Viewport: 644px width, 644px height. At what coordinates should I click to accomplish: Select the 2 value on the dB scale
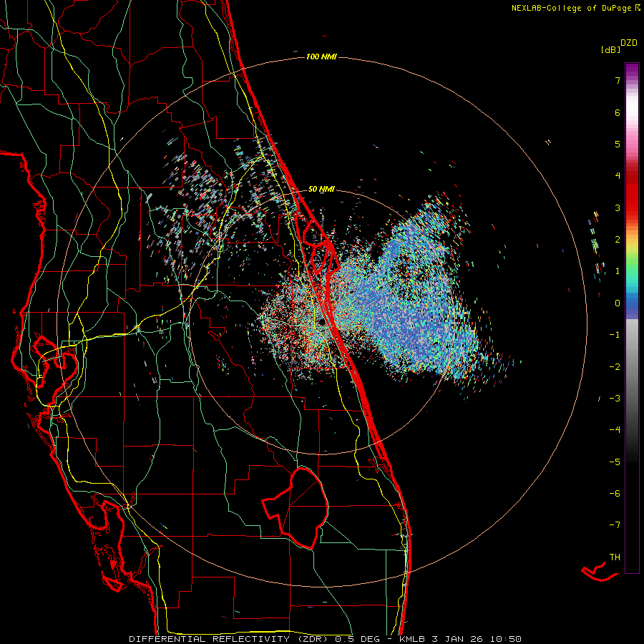point(618,240)
